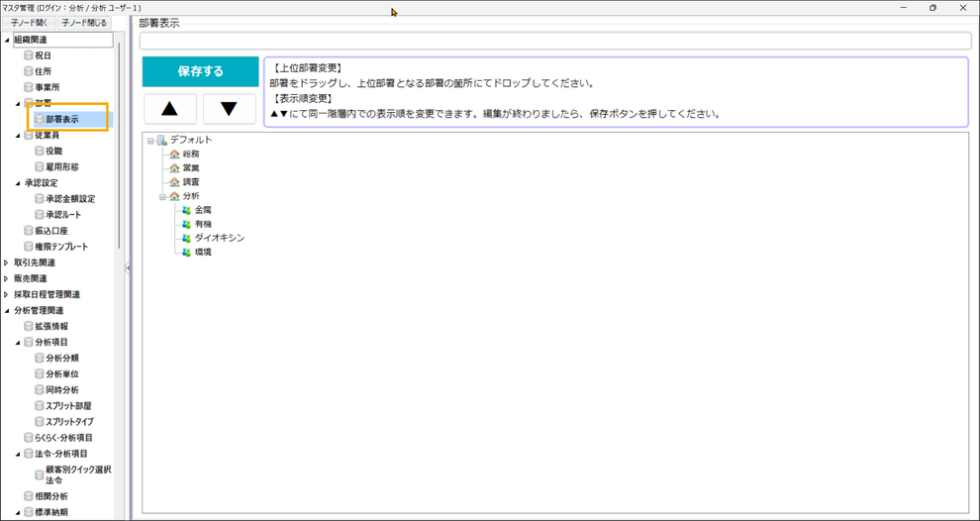Image resolution: width=980 pixels, height=521 pixels.
Task: Click the people icon for 金属 group
Action: (186, 210)
